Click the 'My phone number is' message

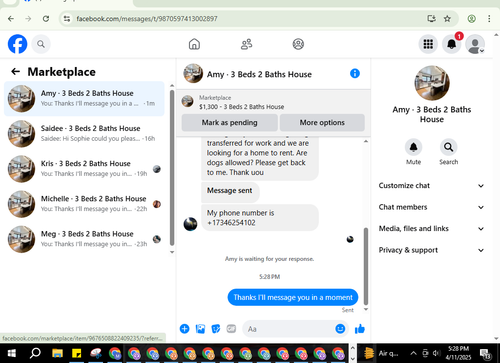click(260, 218)
